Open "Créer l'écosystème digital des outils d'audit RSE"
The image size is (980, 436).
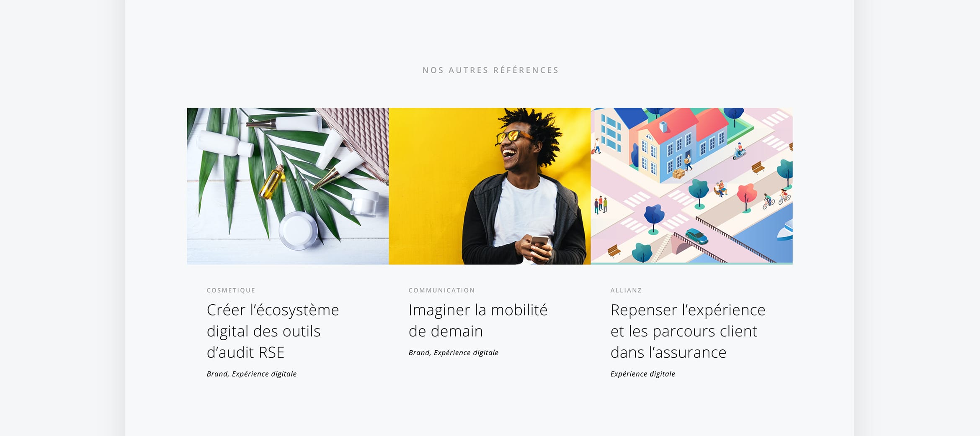point(273,331)
